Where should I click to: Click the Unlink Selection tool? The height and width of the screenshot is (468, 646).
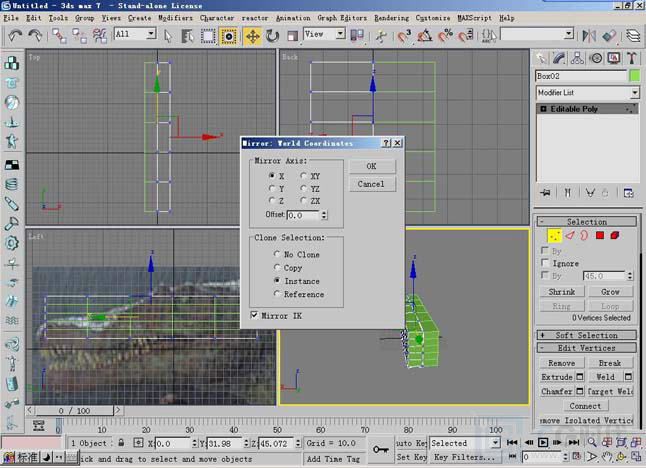click(80, 36)
